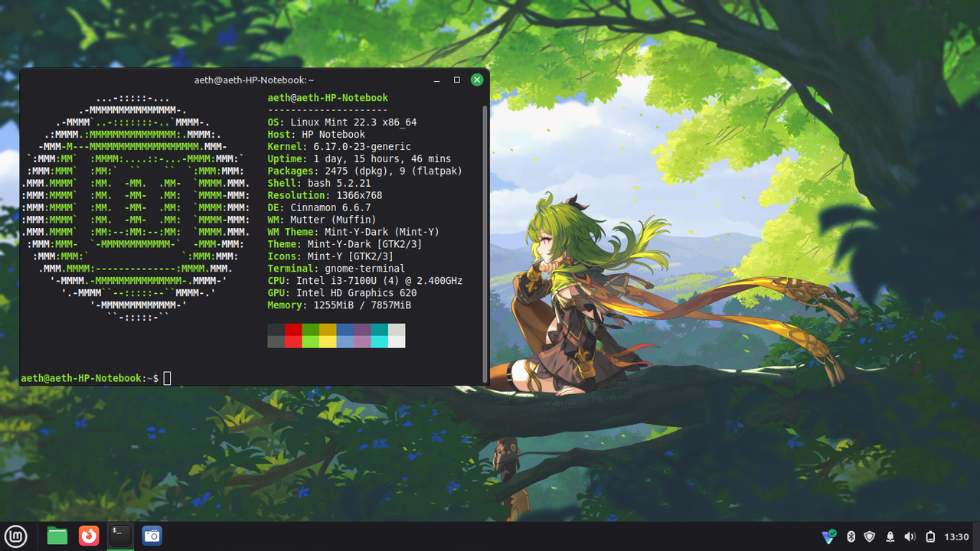
Task: Click the aeth@aeth-HP-Notebook:~$ prompt text
Action: click(90, 378)
